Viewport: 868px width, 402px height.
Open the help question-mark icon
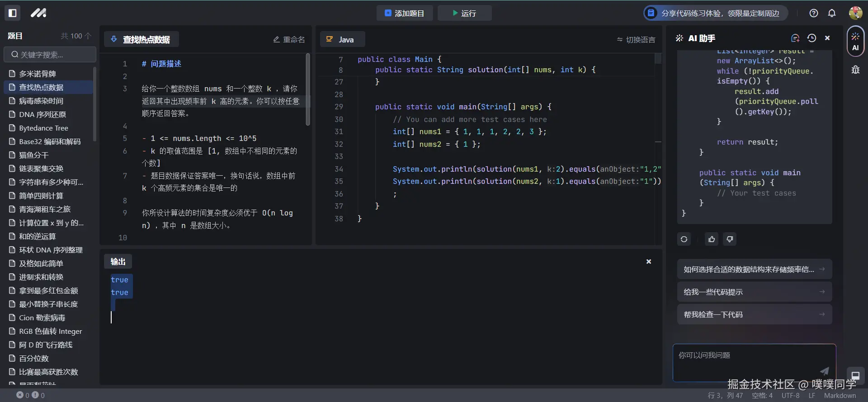click(813, 13)
